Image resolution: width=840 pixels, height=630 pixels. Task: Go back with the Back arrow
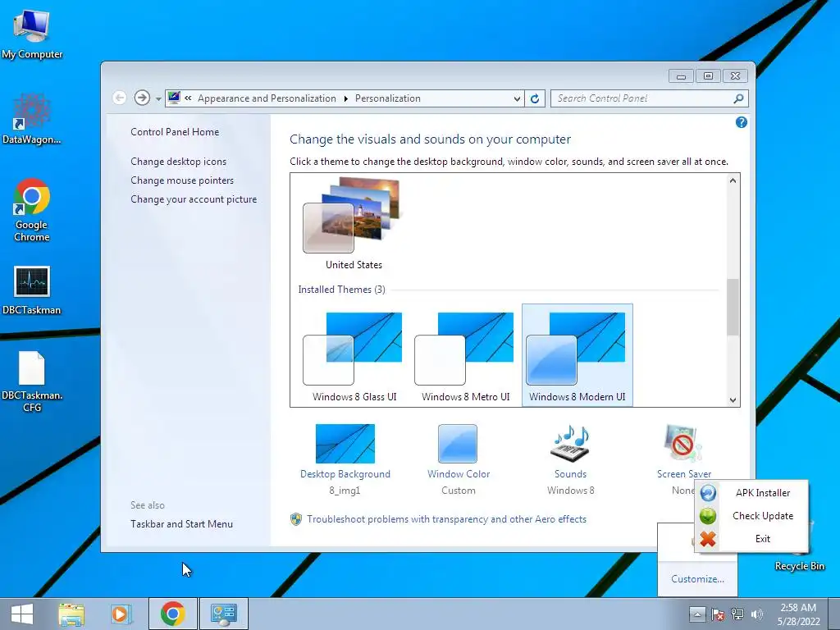tap(120, 98)
